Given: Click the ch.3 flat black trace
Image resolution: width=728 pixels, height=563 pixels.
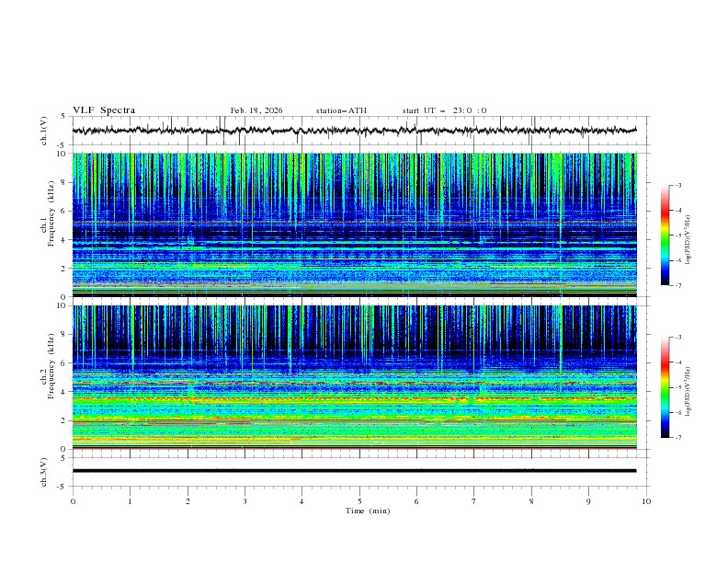Looking at the screenshot, I should point(354,471).
